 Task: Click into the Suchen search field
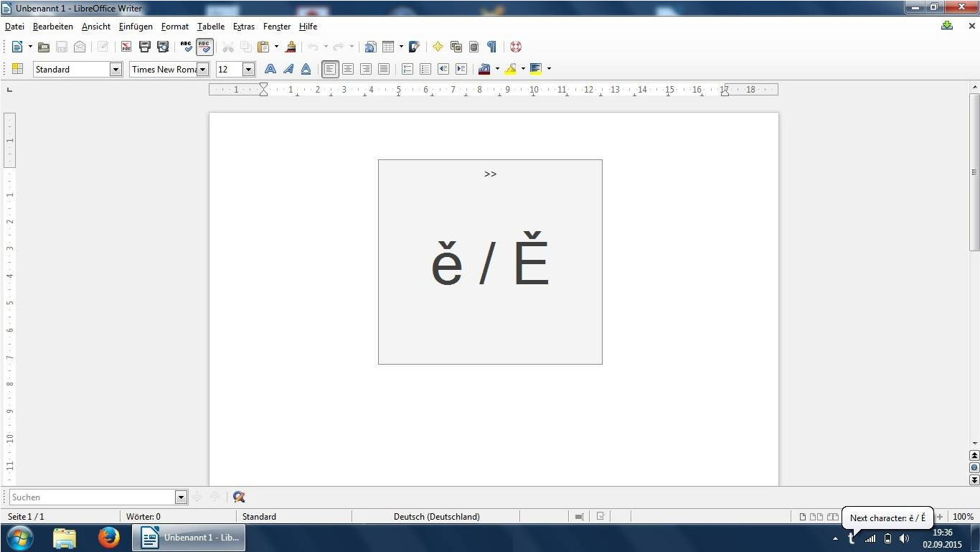click(92, 497)
